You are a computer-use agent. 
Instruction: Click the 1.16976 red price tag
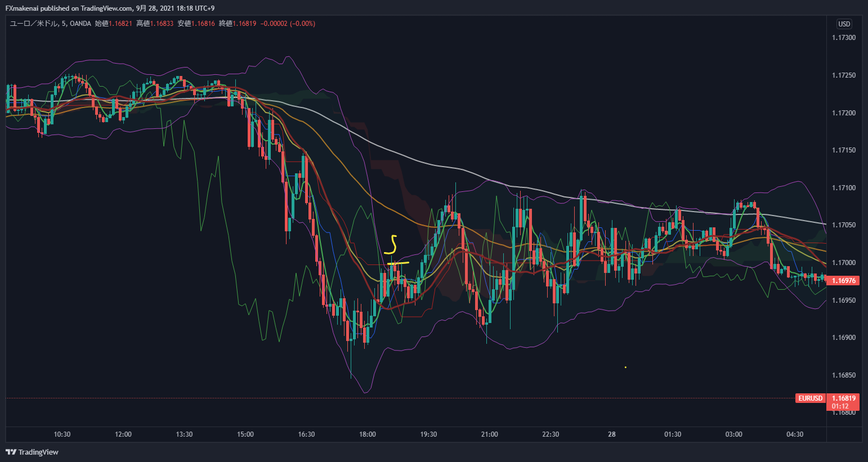pos(843,280)
